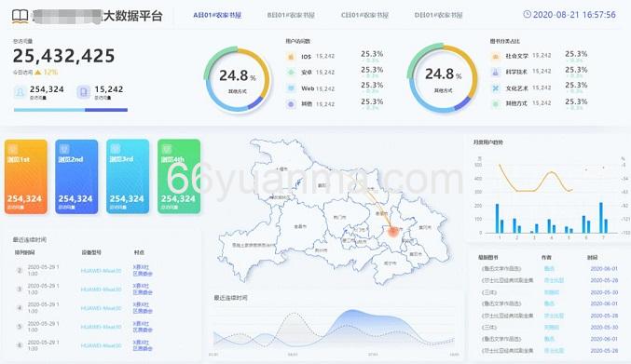
Task: Click the 宜昌市 region on the map
Action: (300, 226)
